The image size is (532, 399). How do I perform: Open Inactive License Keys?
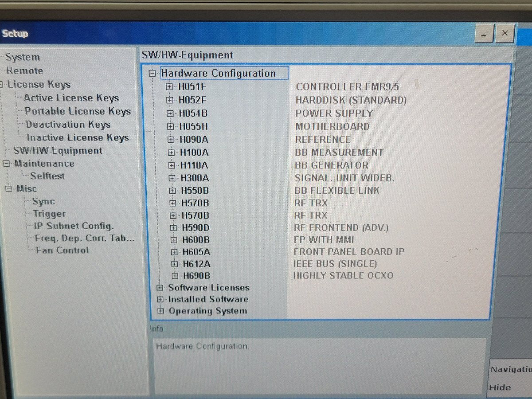coord(78,138)
